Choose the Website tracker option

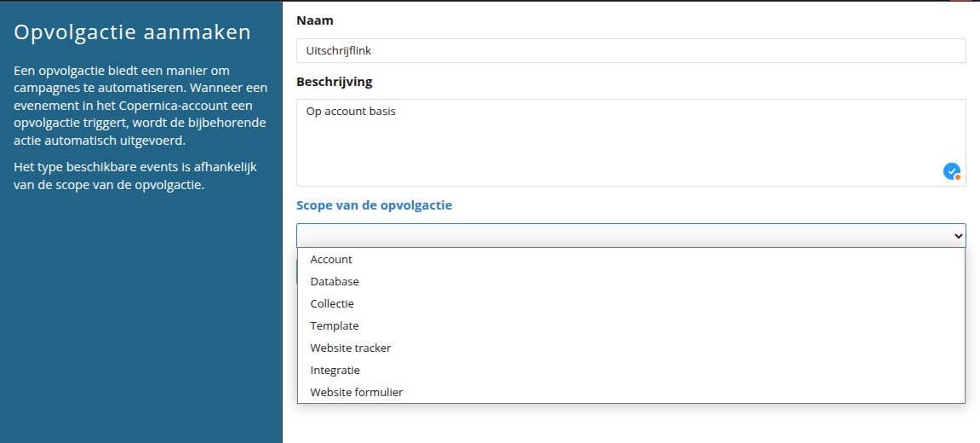pos(351,348)
